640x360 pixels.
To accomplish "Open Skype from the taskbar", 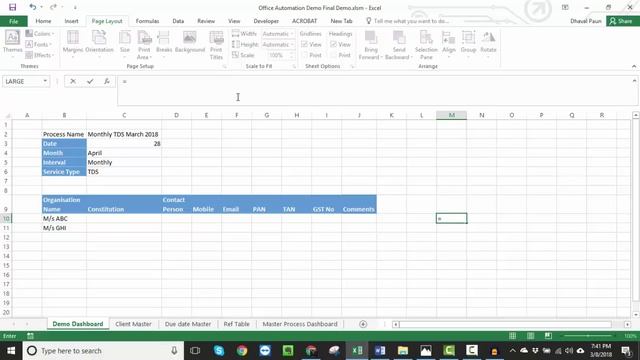I will tap(219, 351).
